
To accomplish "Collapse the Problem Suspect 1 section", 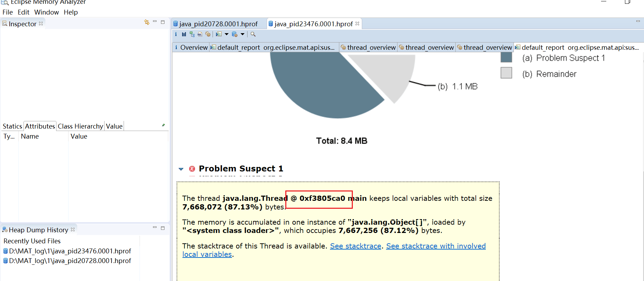I will (181, 169).
